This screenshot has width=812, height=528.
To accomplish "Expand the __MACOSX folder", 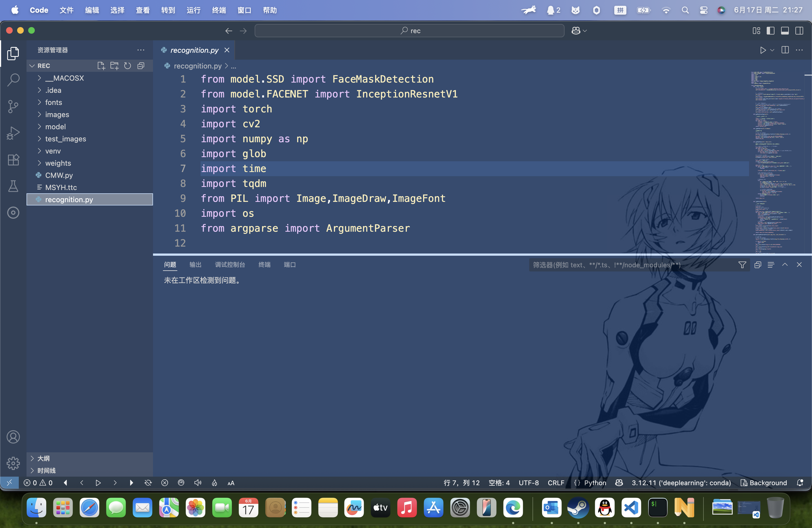I will click(x=89, y=78).
